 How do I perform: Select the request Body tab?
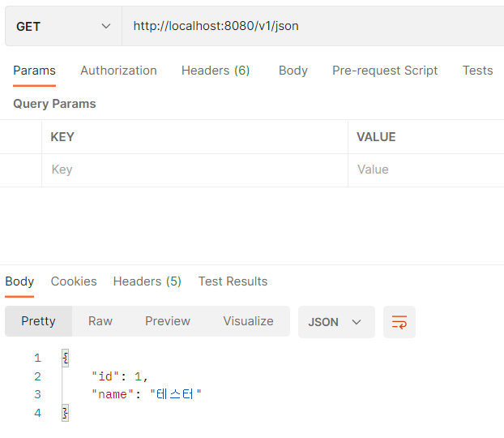(293, 71)
